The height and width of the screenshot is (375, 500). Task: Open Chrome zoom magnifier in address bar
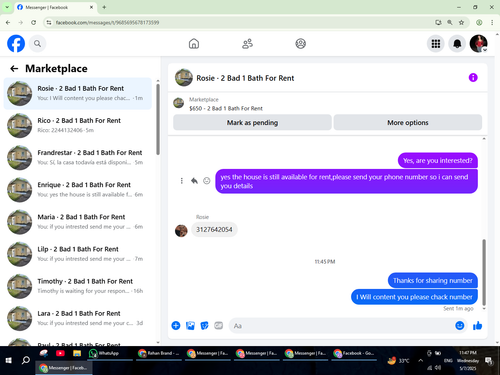[x=450, y=22]
